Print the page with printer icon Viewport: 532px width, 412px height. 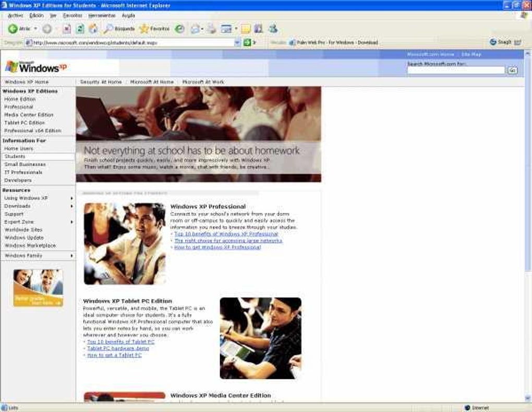tap(211, 29)
